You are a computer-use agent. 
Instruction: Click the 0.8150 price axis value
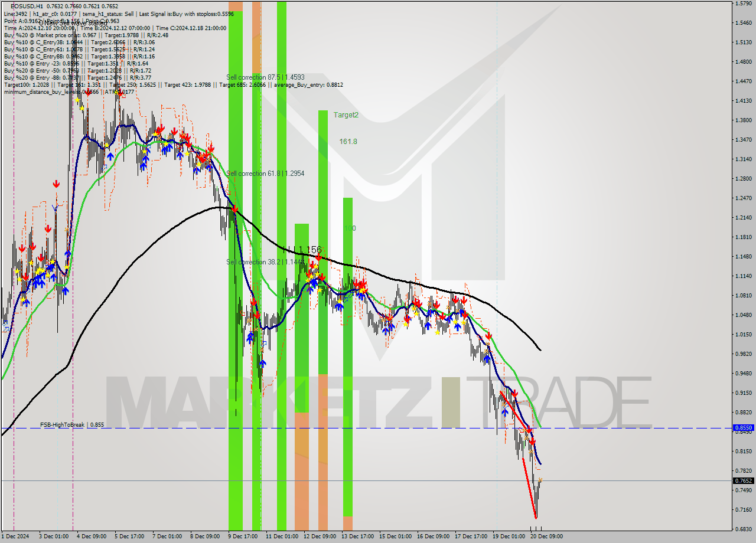coord(743,452)
